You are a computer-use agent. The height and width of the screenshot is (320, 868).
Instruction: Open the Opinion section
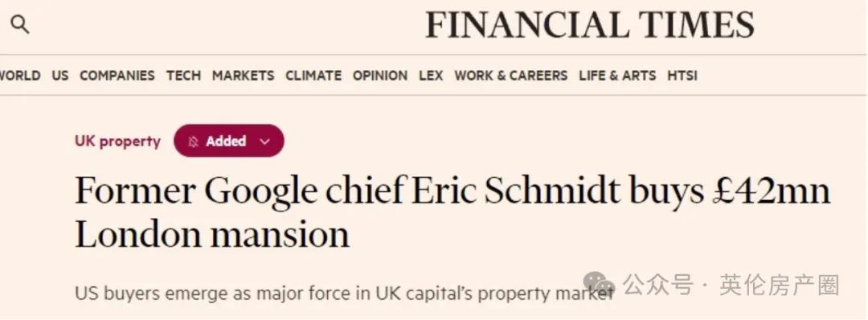click(380, 76)
